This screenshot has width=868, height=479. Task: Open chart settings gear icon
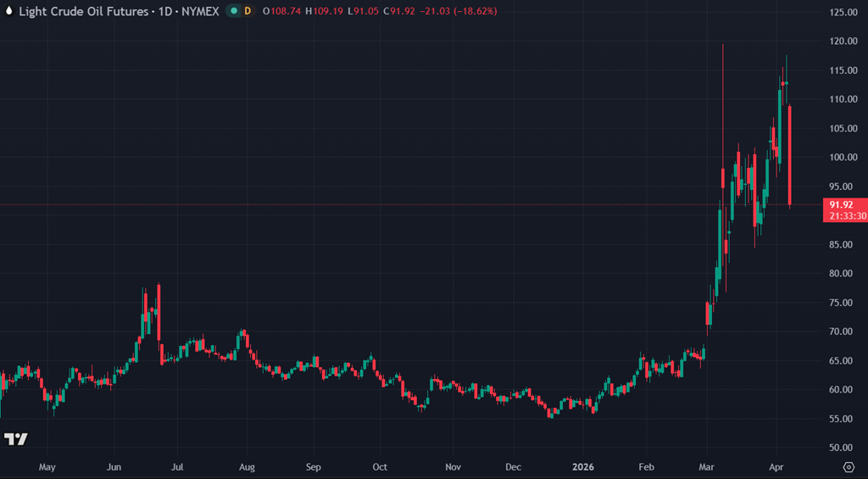click(x=849, y=466)
